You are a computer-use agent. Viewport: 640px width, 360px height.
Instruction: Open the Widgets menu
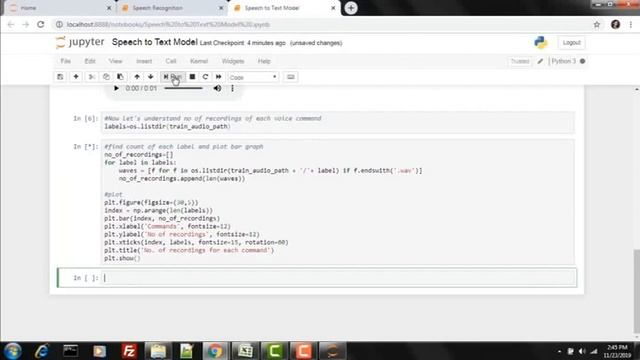coord(233,61)
